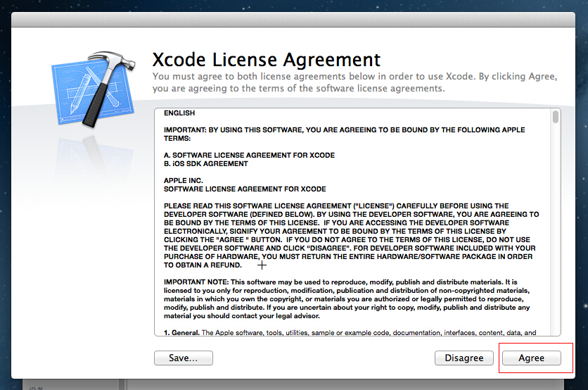Click 'TO OBTAIN A REFUND.' text

pyautogui.click(x=203, y=265)
